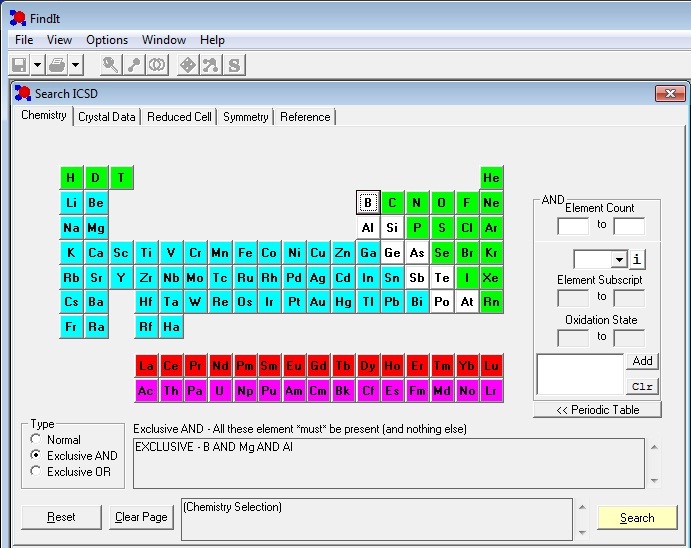This screenshot has width=692, height=549.
Task: Click the printer toolbar icon
Action: coord(59,65)
